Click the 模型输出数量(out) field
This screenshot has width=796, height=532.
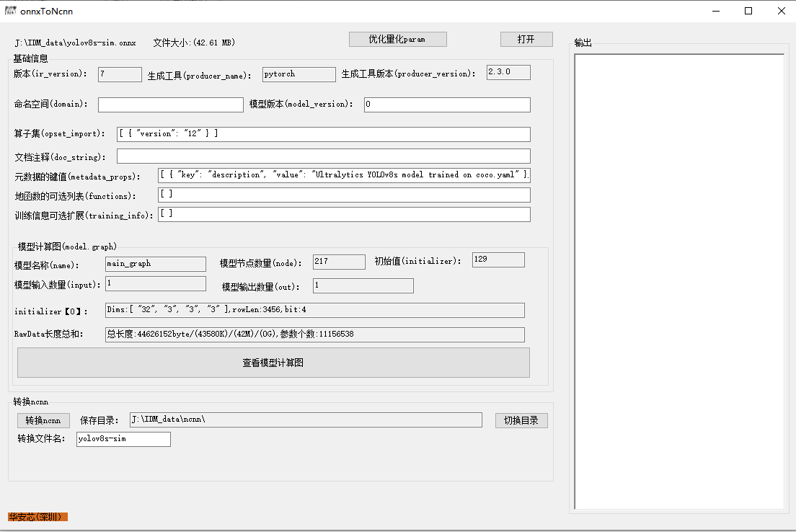click(x=363, y=285)
